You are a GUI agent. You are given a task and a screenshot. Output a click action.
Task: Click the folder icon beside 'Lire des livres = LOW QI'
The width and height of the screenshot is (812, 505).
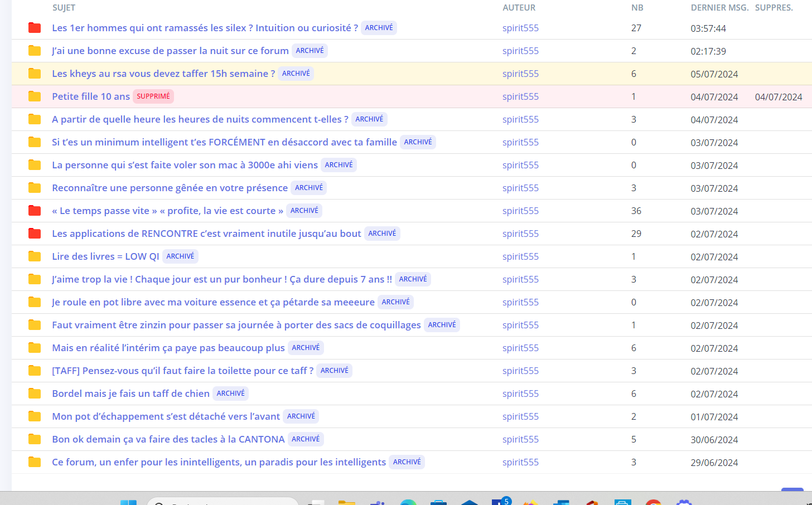tap(35, 256)
